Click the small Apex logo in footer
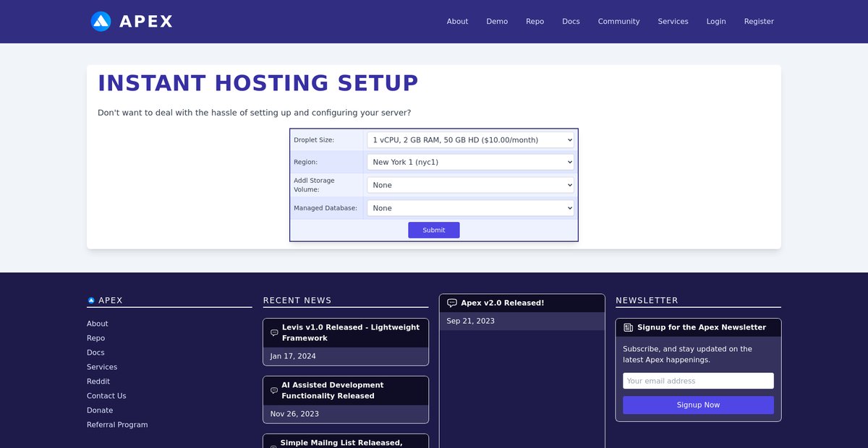 91,300
